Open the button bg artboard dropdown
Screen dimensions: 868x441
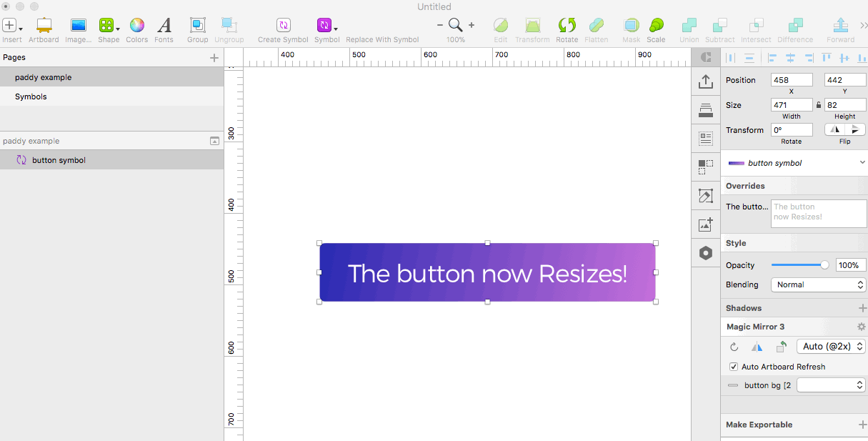(832, 385)
